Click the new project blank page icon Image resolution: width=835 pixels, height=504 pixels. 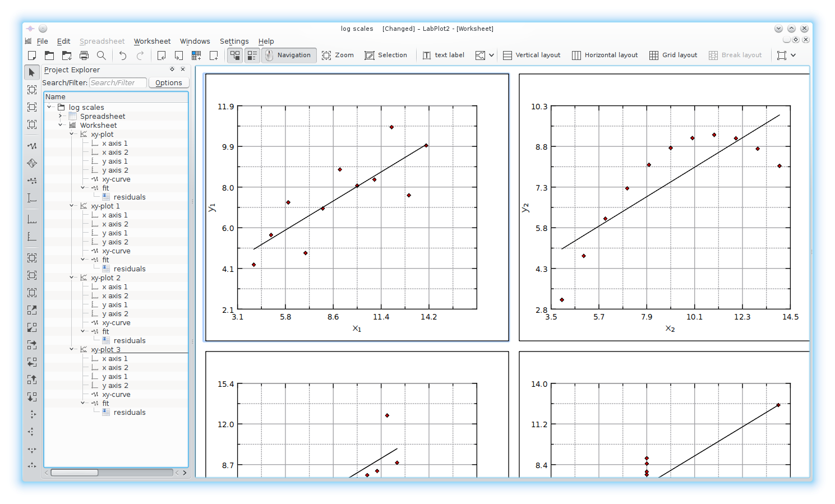32,55
